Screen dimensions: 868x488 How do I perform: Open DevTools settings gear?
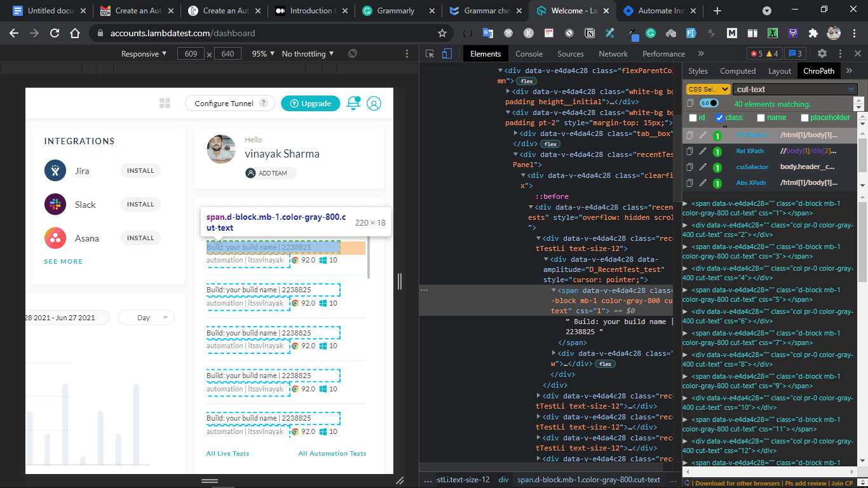click(822, 54)
